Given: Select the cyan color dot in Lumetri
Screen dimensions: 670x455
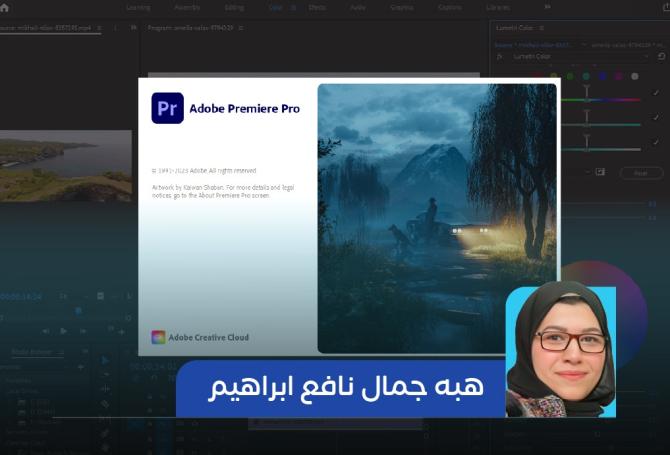Looking at the screenshot, I should [586, 76].
